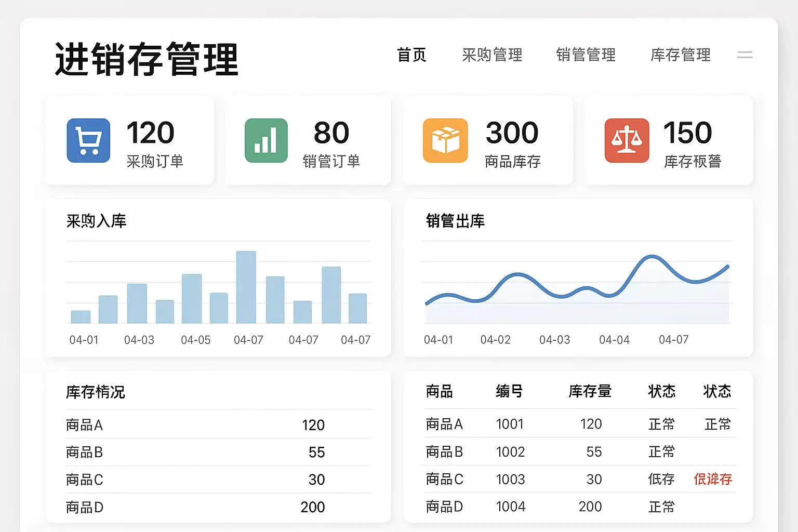This screenshot has width=798, height=532.
Task: Select 商品B in the 库存情况 list
Action: 84,452
